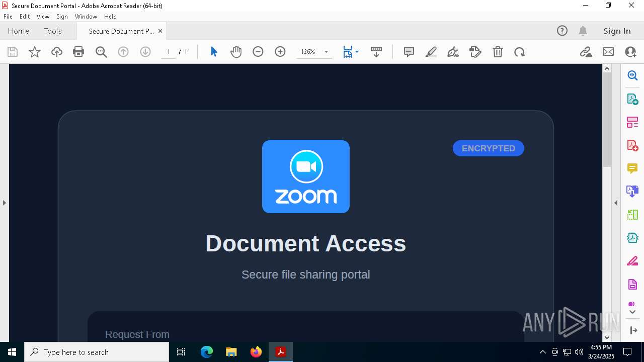Select the Highlight text tool

click(431, 52)
